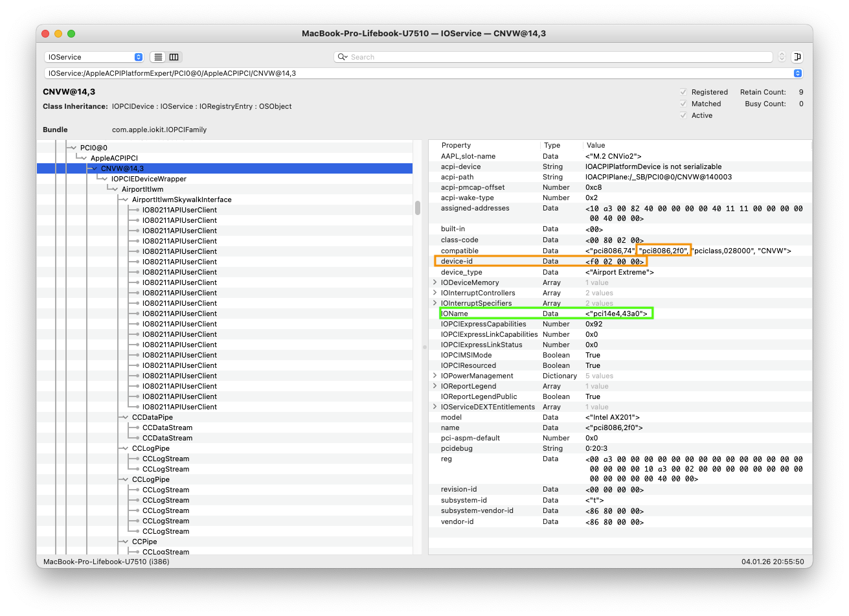The height and width of the screenshot is (616, 849).
Task: Expand the IODeviceMemory property array
Action: [435, 282]
